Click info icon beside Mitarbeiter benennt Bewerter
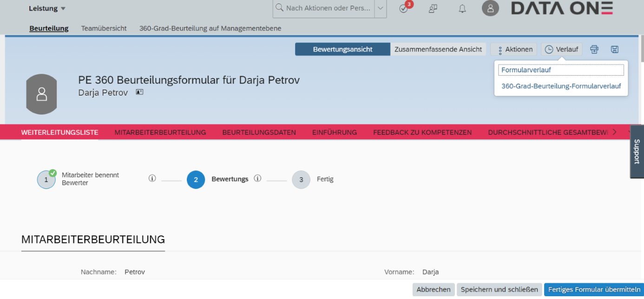Viewport: 644px width, 299px height. click(152, 179)
